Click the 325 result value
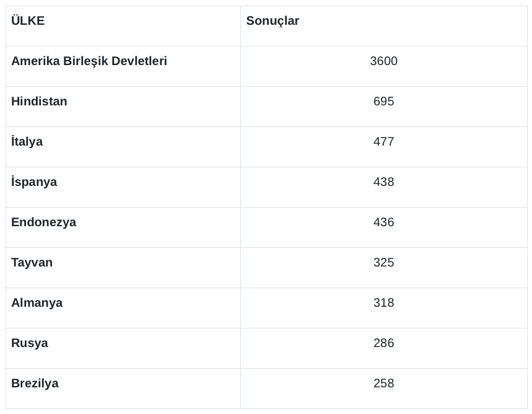Screen dimensions: 532x414 (x=383, y=263)
